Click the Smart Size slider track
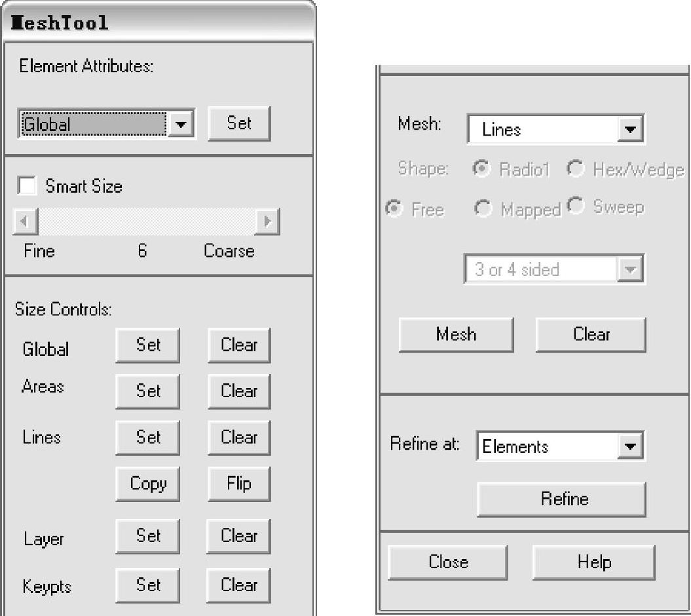 pyautogui.click(x=147, y=221)
